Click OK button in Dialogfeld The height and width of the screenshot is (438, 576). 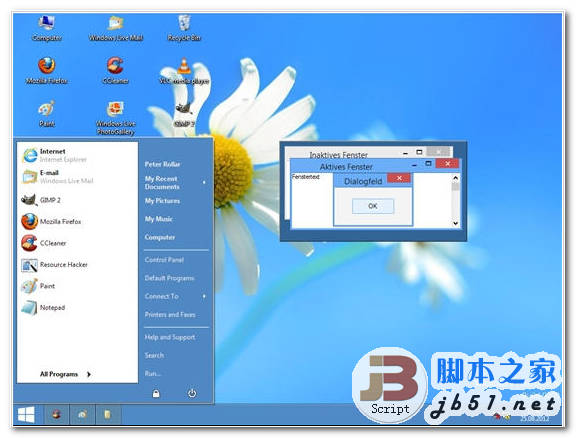(373, 206)
